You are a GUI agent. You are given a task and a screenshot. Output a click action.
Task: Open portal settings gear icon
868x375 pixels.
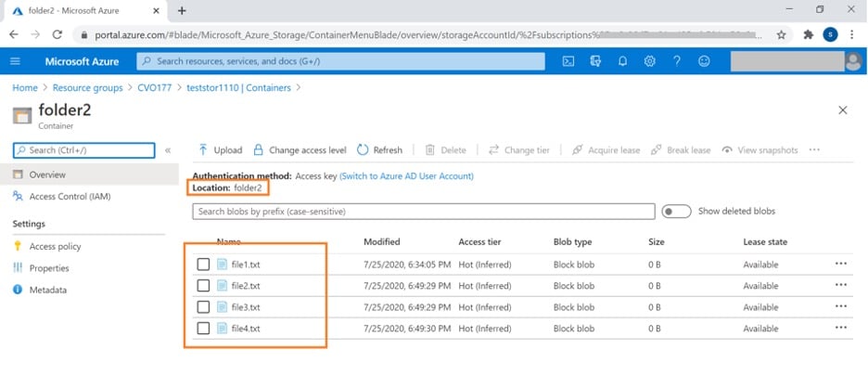click(650, 61)
